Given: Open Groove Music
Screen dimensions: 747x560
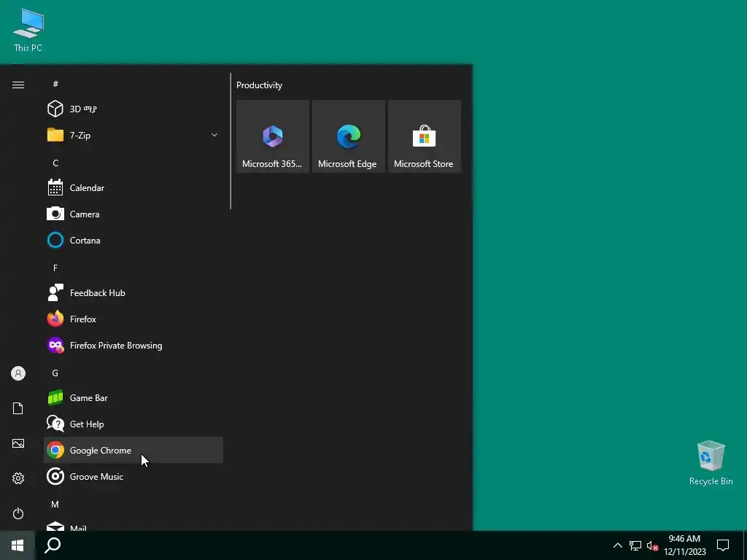Looking at the screenshot, I should click(x=133, y=477).
